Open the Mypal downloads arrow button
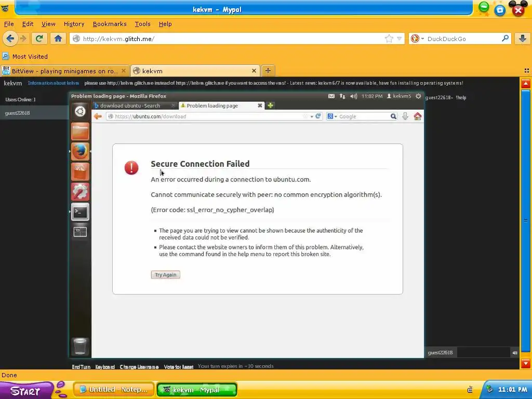532x399 pixels. point(523,38)
